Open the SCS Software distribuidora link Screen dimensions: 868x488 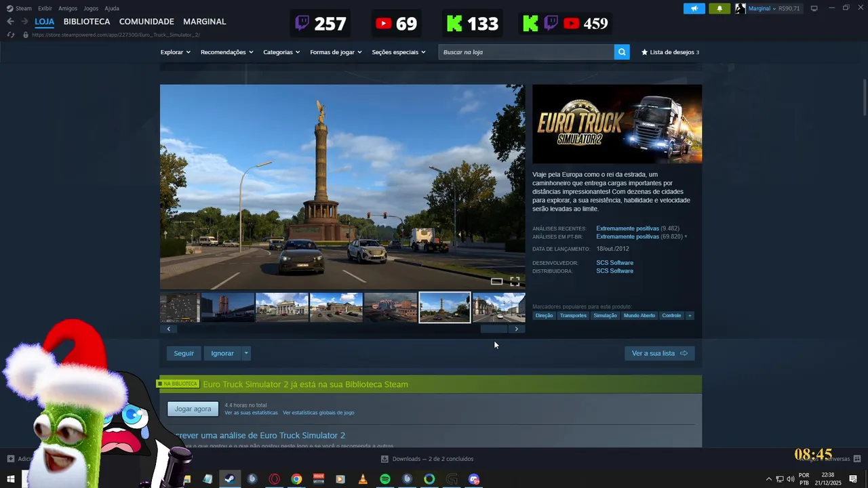tap(614, 271)
